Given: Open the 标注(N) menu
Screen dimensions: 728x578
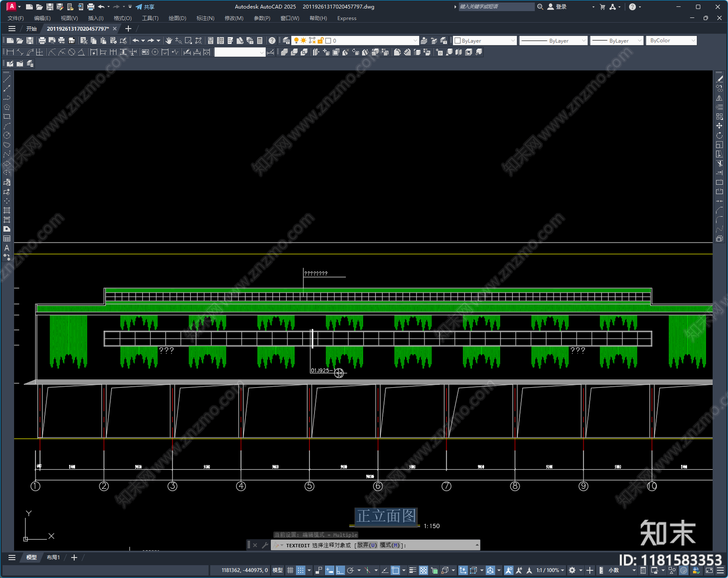Looking at the screenshot, I should (x=205, y=18).
